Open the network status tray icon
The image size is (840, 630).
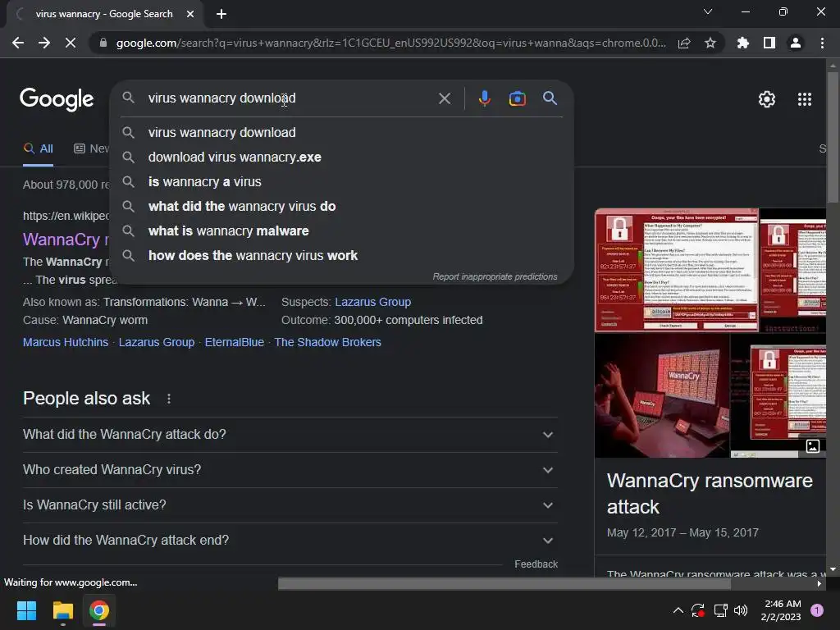click(x=720, y=610)
